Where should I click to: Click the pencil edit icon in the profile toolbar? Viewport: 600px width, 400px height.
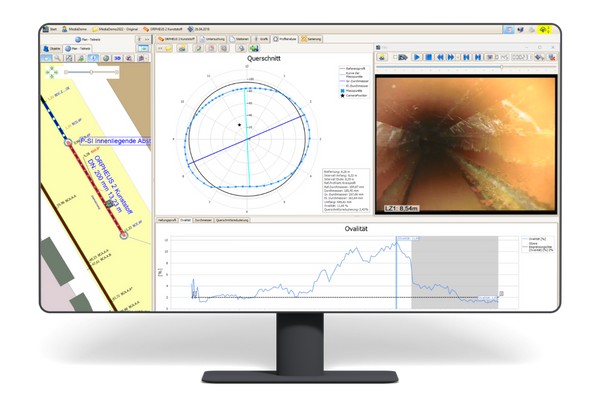tap(198, 49)
